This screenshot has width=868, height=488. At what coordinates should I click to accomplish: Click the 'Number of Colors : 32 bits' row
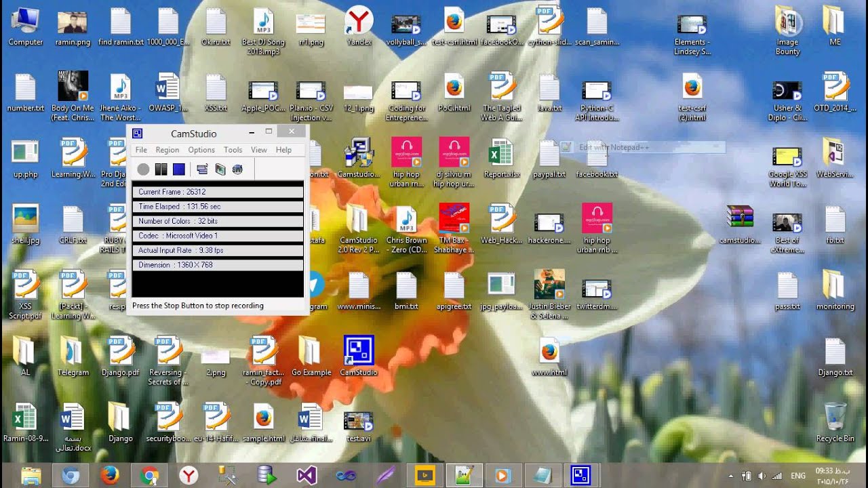[x=218, y=221]
